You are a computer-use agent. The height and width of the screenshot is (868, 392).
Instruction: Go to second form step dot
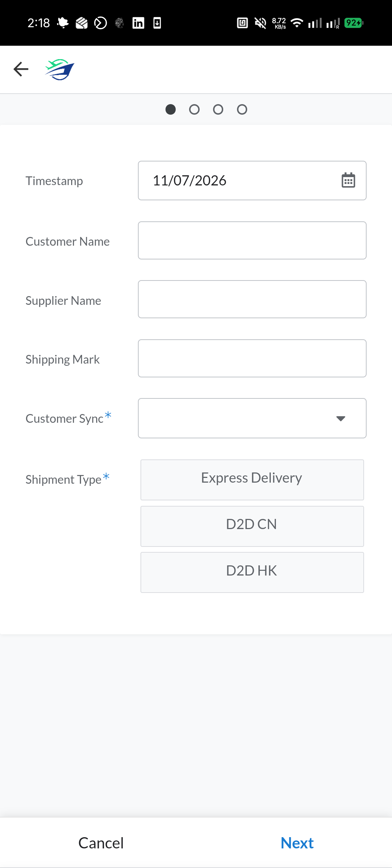click(195, 110)
